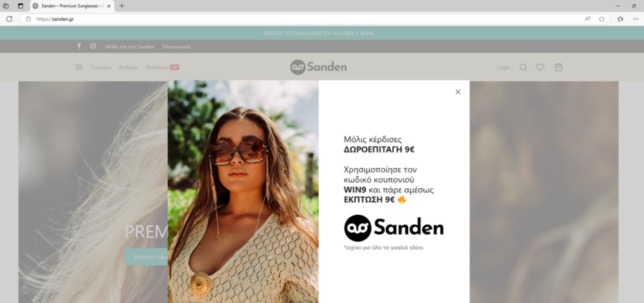The width and height of the screenshot is (644, 303).
Task: Open the wishlist heart icon
Action: (540, 67)
